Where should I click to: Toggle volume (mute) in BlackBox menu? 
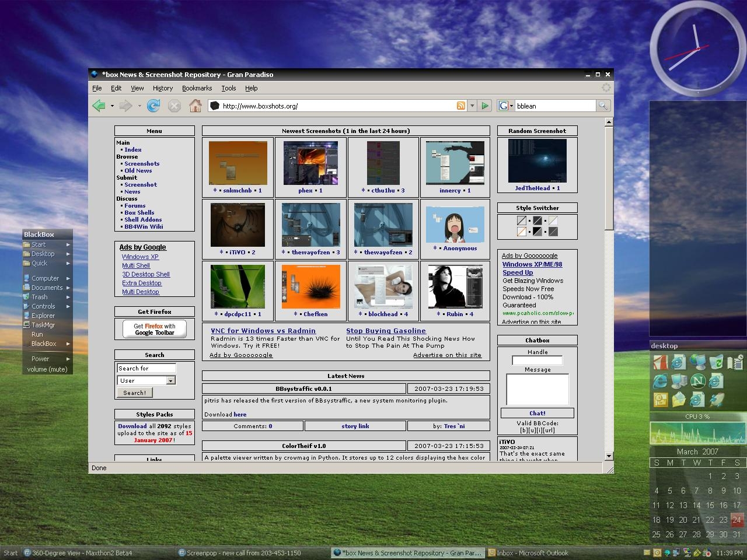47,369
